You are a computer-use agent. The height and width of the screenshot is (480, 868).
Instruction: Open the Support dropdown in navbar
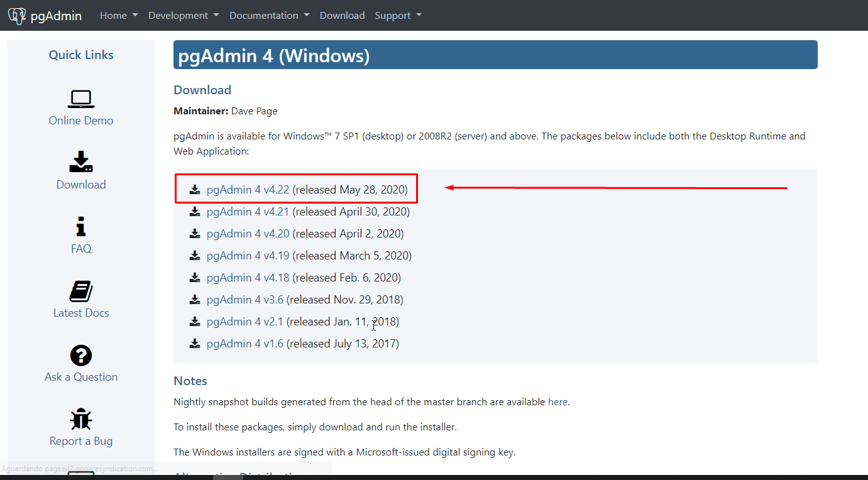click(x=398, y=16)
